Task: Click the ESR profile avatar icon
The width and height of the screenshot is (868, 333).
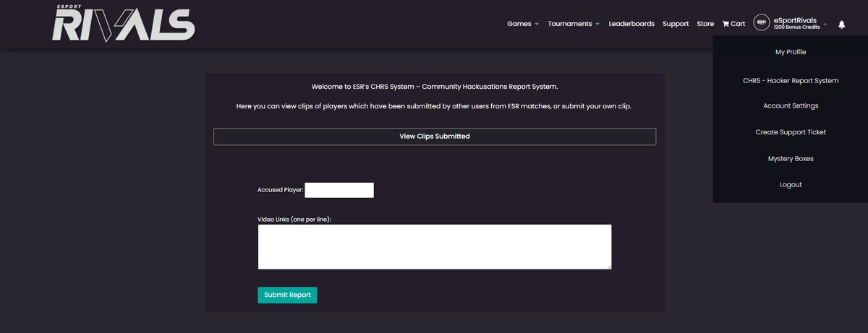Action: [x=761, y=23]
